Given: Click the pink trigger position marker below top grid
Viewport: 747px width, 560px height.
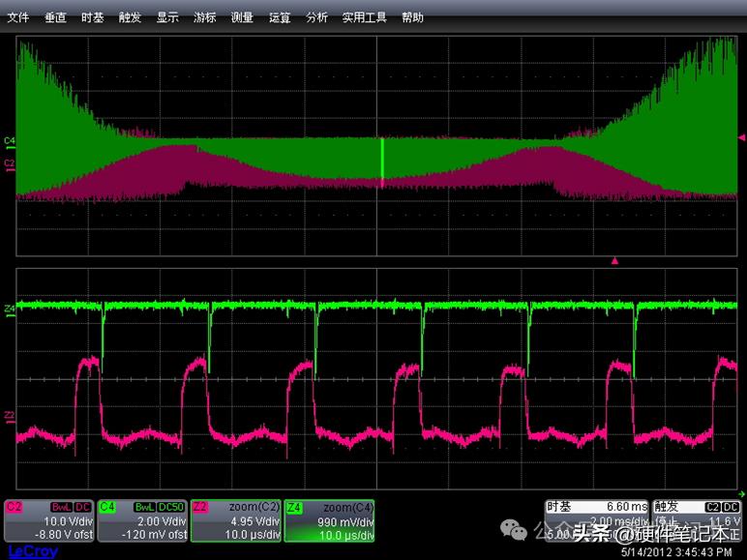Looking at the screenshot, I should tap(613, 261).
